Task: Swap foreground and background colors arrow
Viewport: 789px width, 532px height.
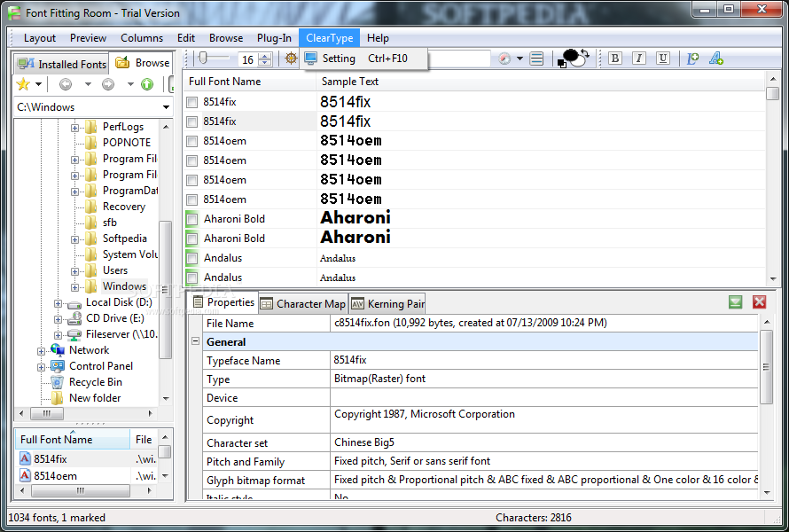Action: tap(586, 53)
